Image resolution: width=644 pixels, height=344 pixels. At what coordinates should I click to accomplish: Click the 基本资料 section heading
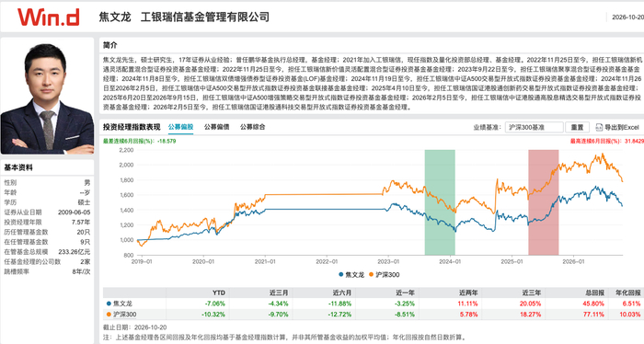[18, 167]
